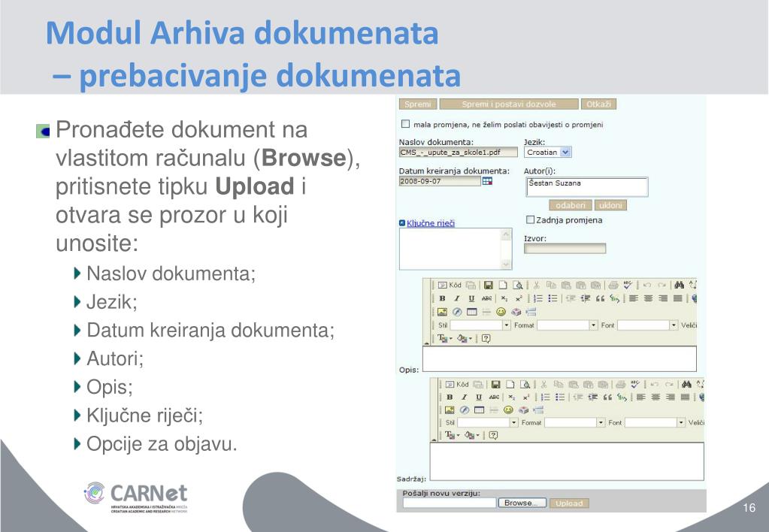Click Find binoculars icon in Sadržaj editor
The width and height of the screenshot is (769, 532).
[686, 385]
